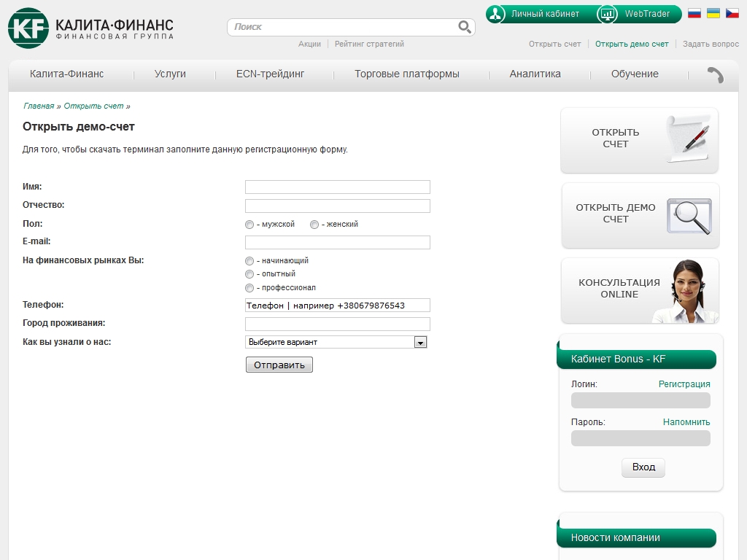
Task: Expand the Выберите вариант dropdown
Action: tap(419, 342)
